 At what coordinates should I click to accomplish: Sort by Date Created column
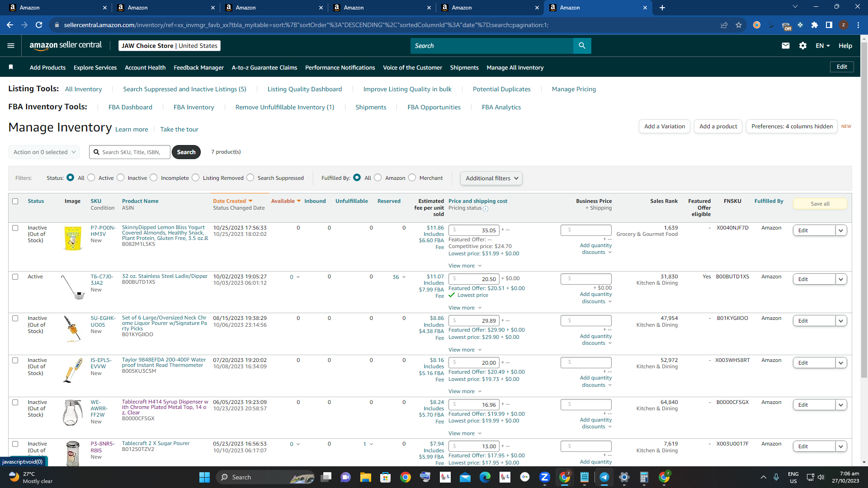[233, 201]
